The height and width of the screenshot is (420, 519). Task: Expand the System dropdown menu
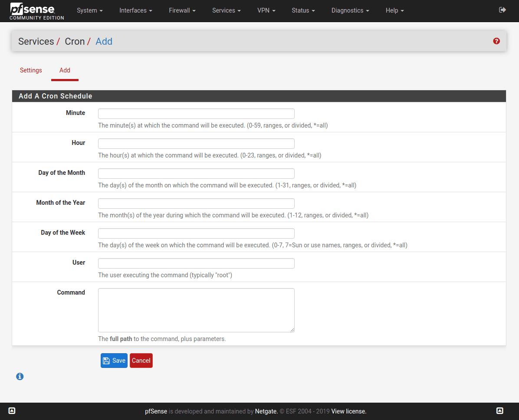point(89,10)
